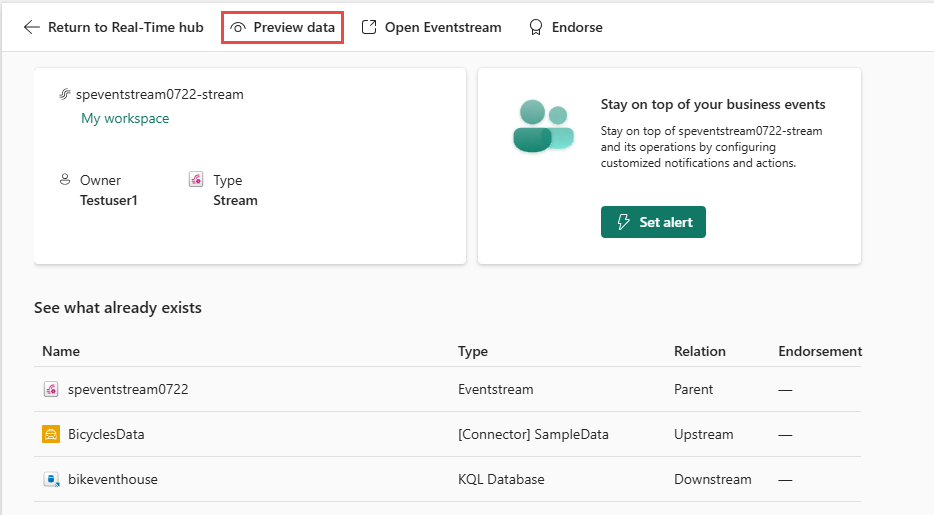Click the Type stream icon
Image resolution: width=934 pixels, height=515 pixels.
pos(196,179)
